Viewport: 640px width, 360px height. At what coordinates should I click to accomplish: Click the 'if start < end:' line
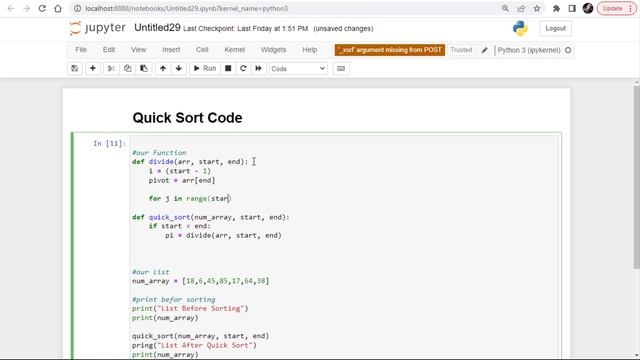(x=180, y=226)
